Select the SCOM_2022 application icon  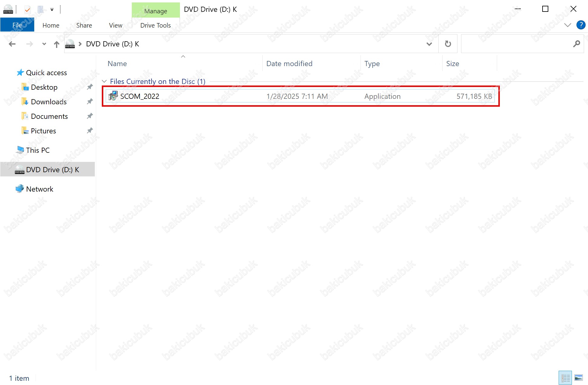point(113,96)
